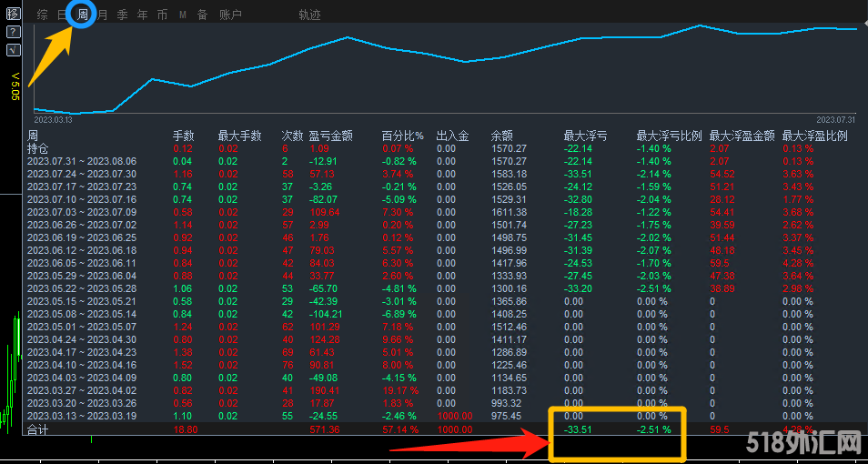Click the 合计 totals row label

tap(38, 429)
